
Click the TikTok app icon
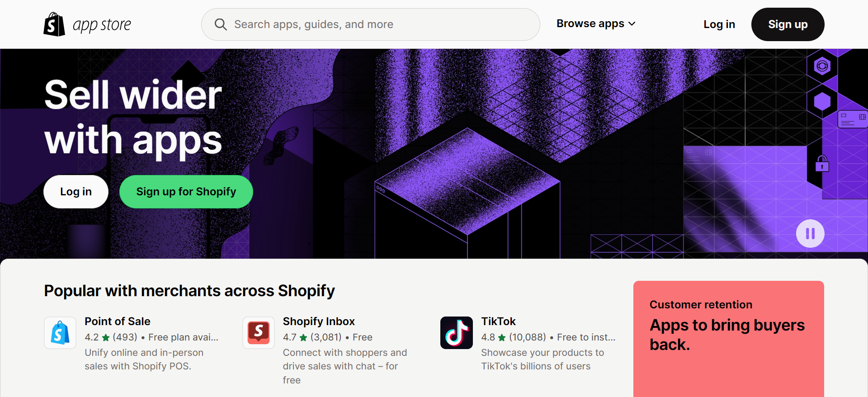coord(457,333)
